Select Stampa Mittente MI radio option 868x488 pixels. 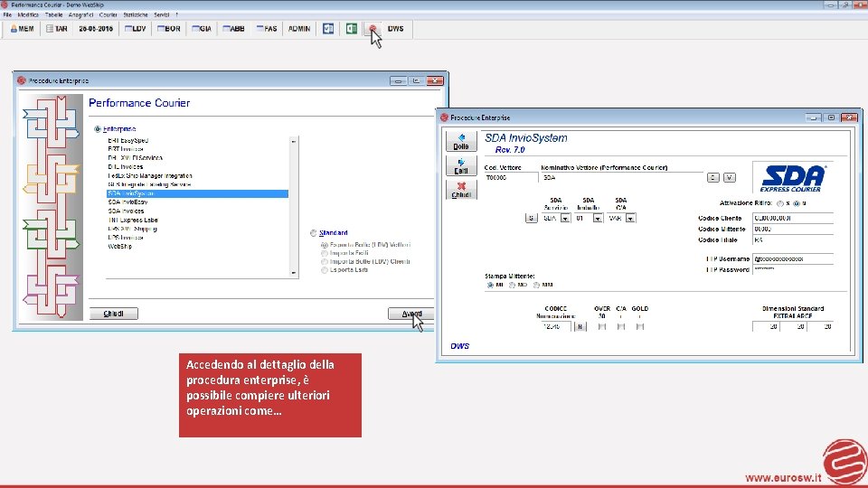[x=490, y=285]
